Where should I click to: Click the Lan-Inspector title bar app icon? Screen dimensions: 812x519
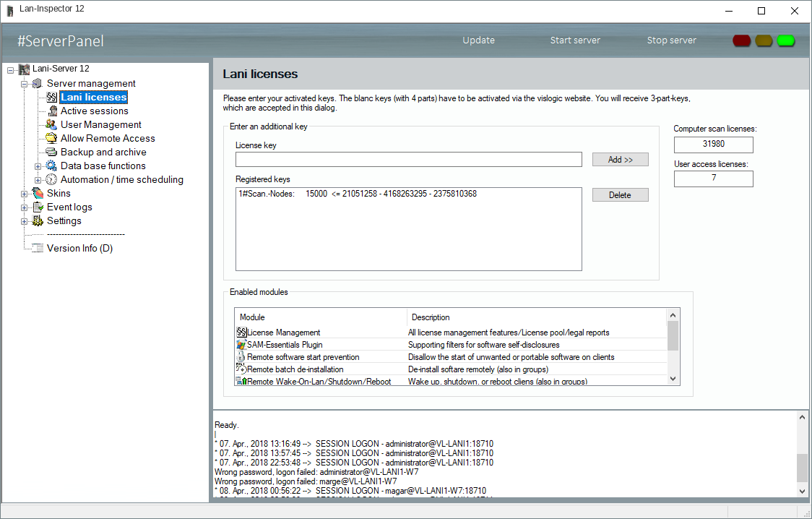coord(10,10)
